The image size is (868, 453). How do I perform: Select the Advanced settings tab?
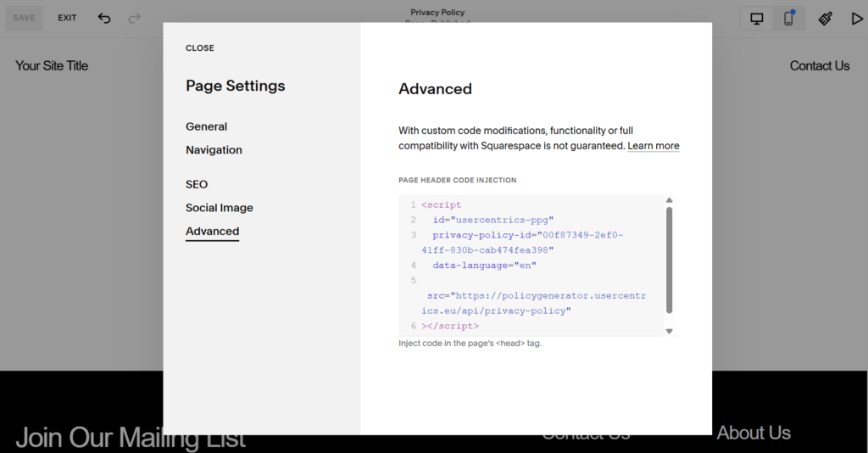tap(213, 232)
